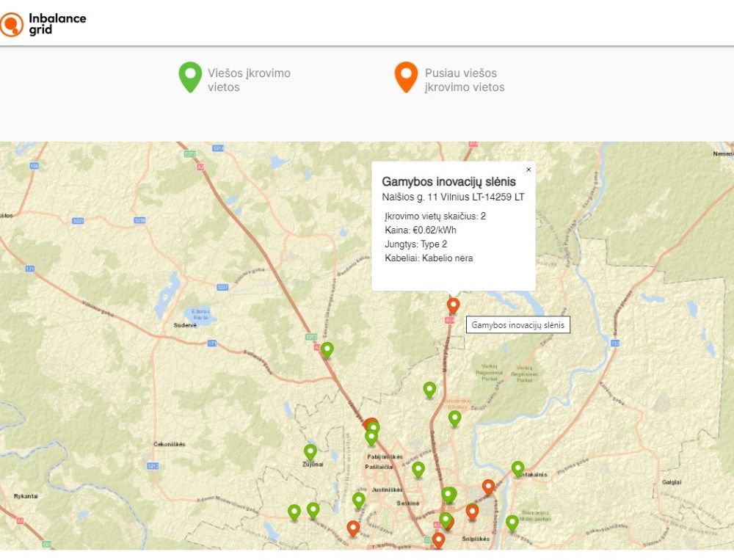Click the orange pin icon in the legend
This screenshot has width=734, height=560.
tap(406, 77)
